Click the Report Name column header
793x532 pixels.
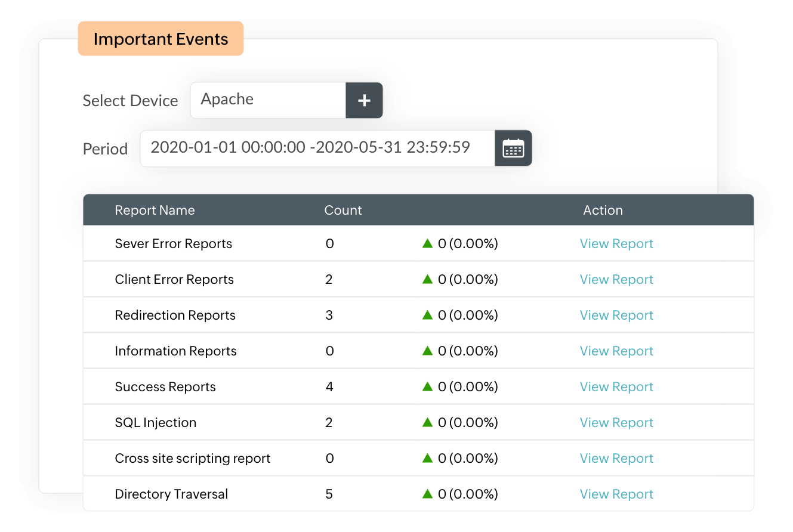(x=155, y=210)
